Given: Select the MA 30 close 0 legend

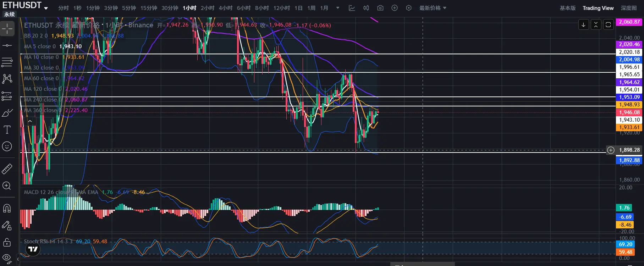Looking at the screenshot, I should tap(41, 67).
